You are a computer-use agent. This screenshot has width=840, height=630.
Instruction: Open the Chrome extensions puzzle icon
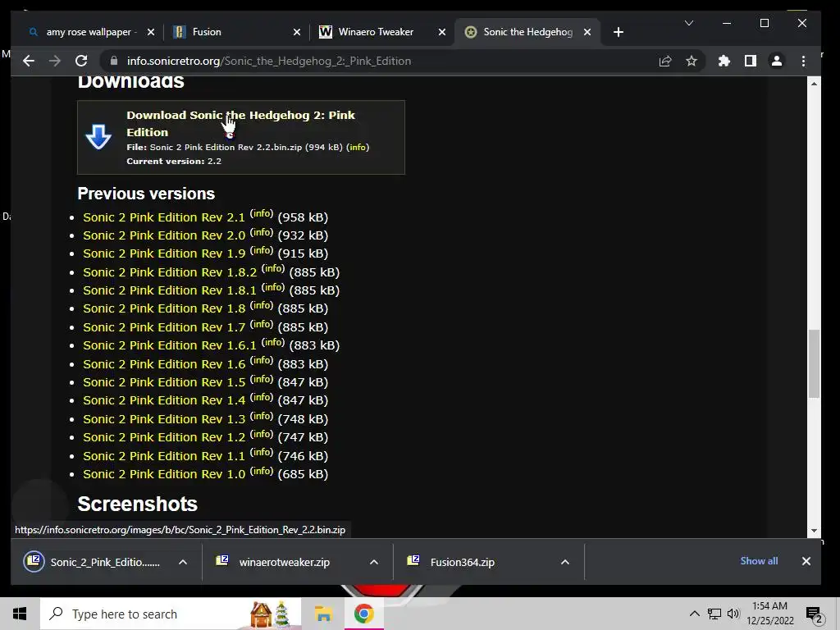(x=724, y=61)
